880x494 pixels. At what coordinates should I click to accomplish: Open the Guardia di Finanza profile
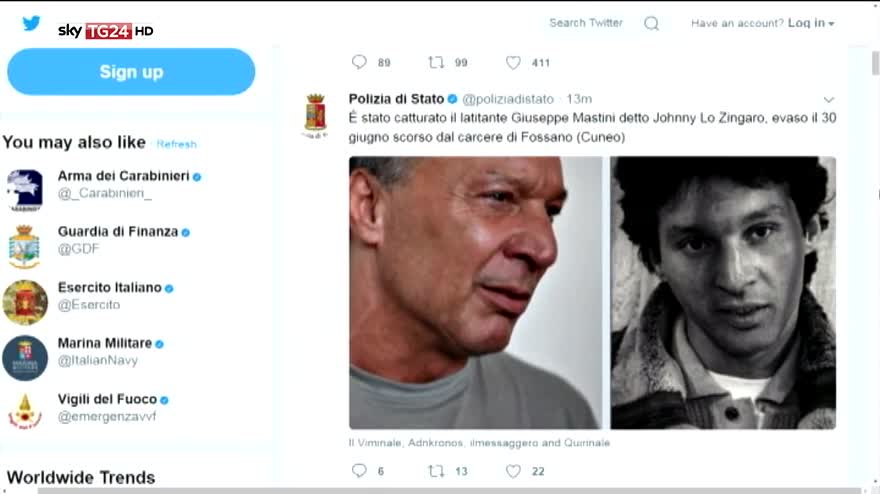(117, 231)
